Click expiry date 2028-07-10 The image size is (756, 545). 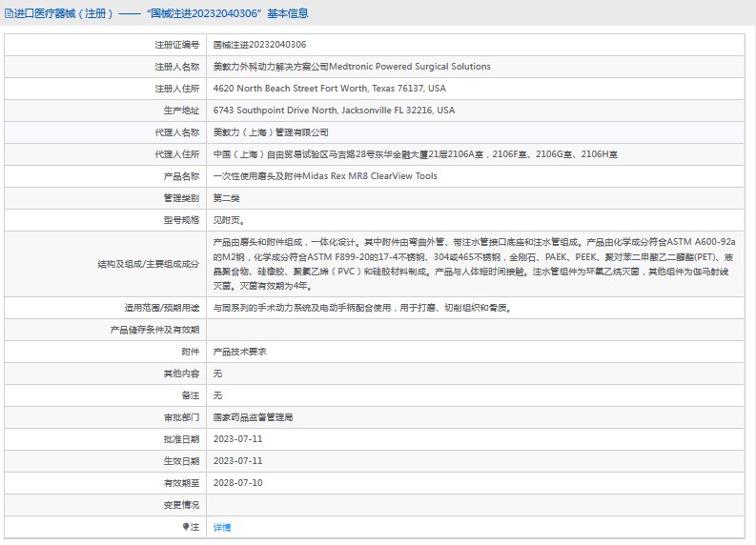[237, 483]
